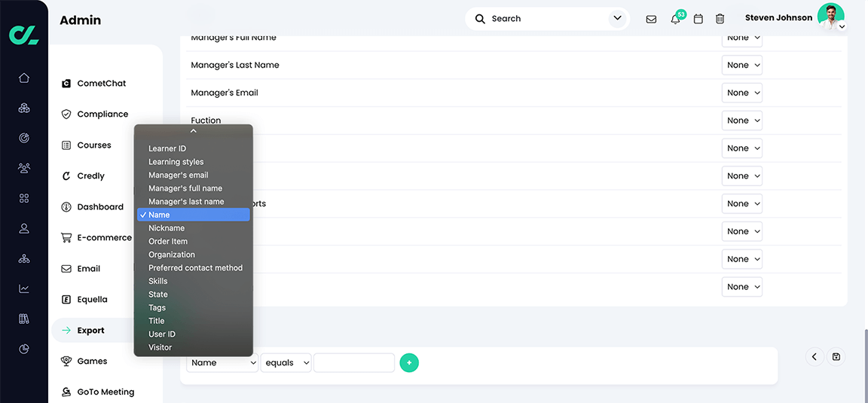Choose Manager's last name option in list

point(193,202)
